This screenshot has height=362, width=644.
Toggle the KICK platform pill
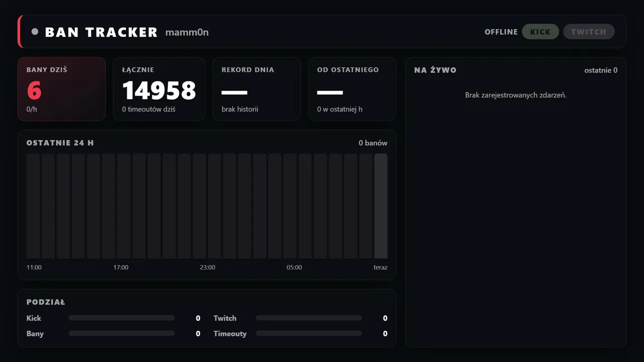pos(540,32)
